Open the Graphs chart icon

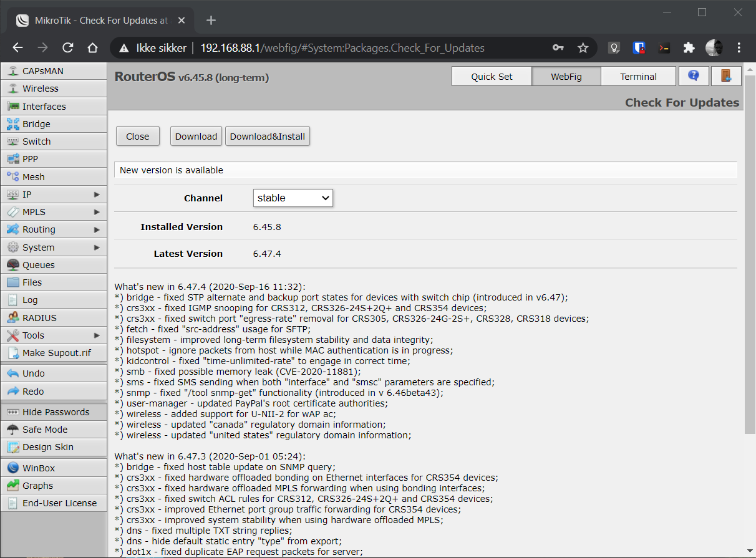[12, 486]
